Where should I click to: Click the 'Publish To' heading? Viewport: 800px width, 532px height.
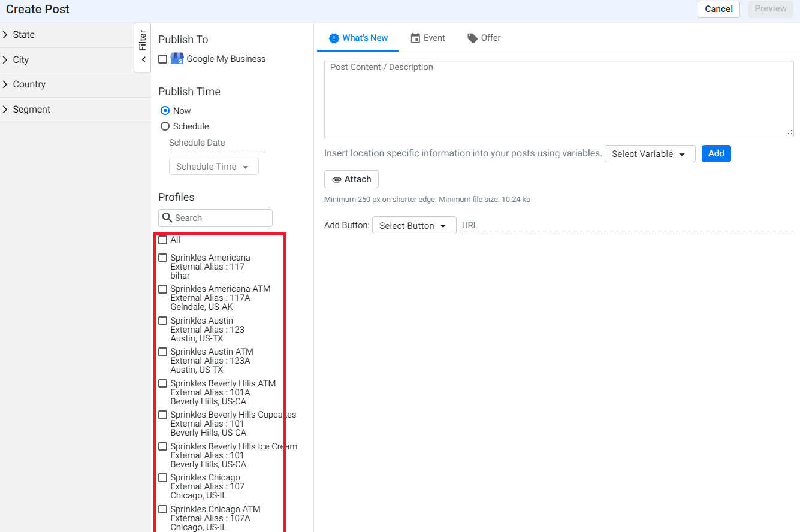click(183, 40)
